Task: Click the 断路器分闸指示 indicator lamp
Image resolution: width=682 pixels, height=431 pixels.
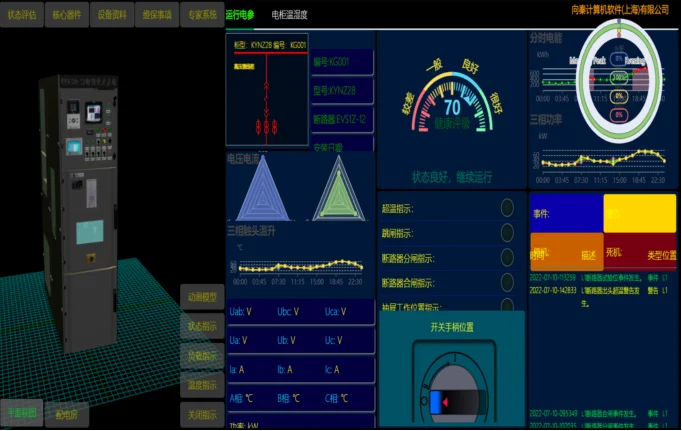Action: (x=507, y=257)
